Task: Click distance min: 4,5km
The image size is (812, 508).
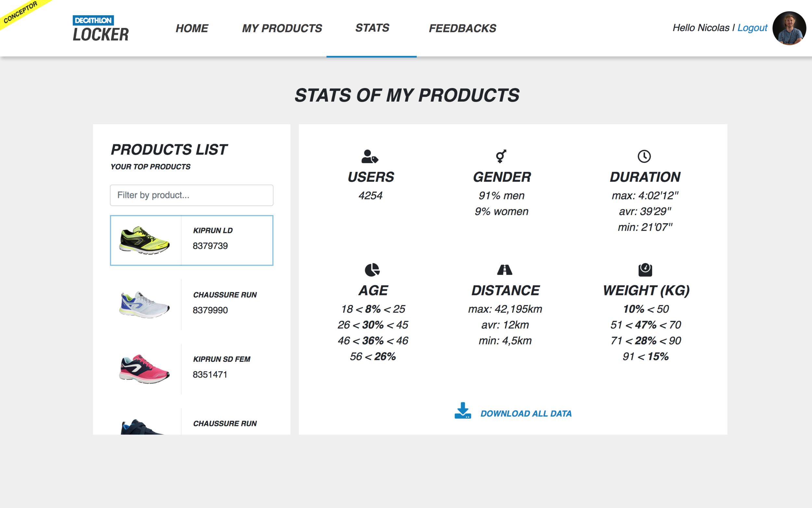Action: coord(505,341)
